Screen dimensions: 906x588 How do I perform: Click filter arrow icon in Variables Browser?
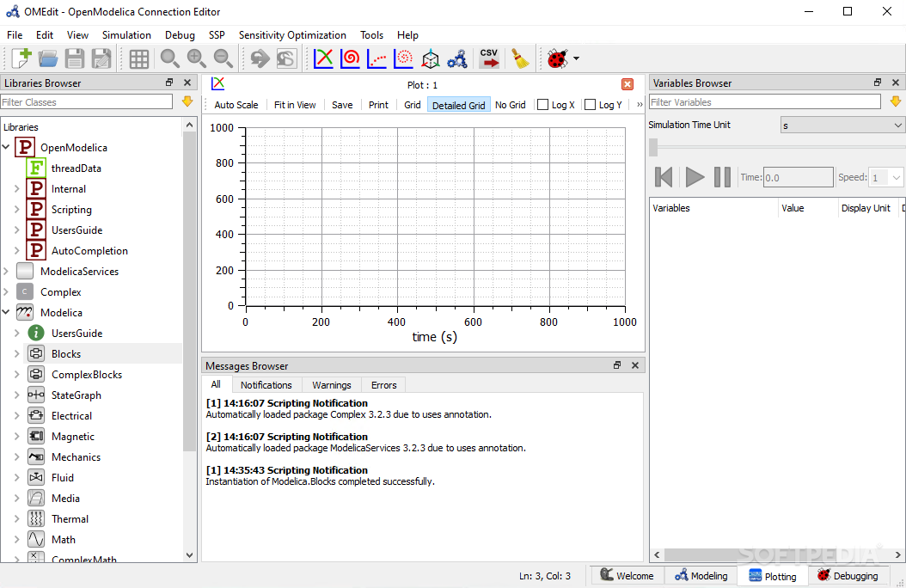896,101
